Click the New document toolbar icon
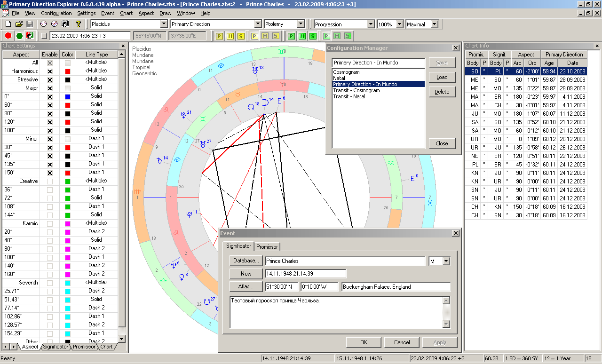 tap(8, 24)
